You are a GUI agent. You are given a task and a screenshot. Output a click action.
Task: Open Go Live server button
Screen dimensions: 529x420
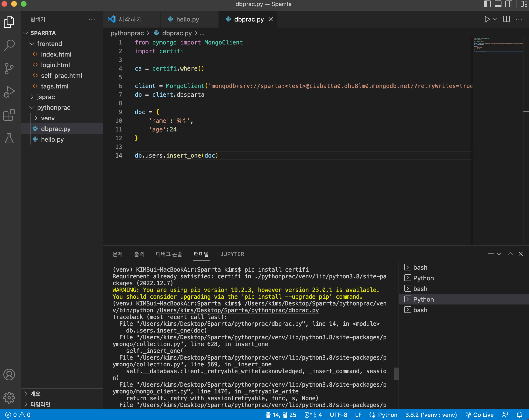tap(479, 415)
